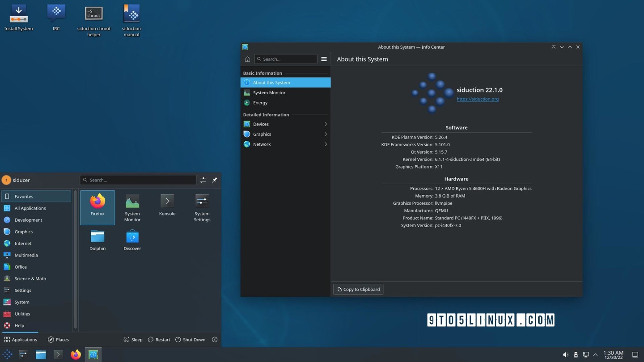Select System Monitor in Info Center sidebar
Image resolution: width=644 pixels, height=362 pixels.
285,93
